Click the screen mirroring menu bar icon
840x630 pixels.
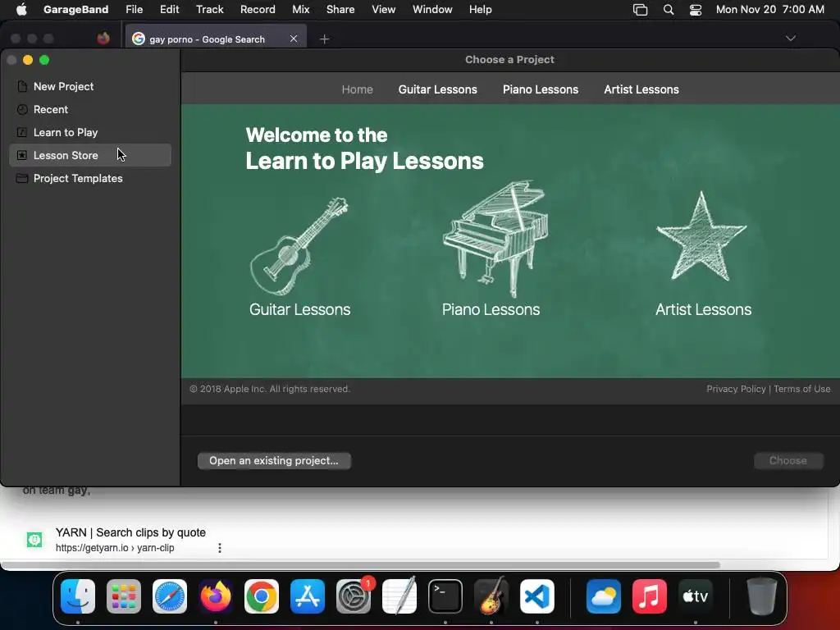[x=640, y=10]
